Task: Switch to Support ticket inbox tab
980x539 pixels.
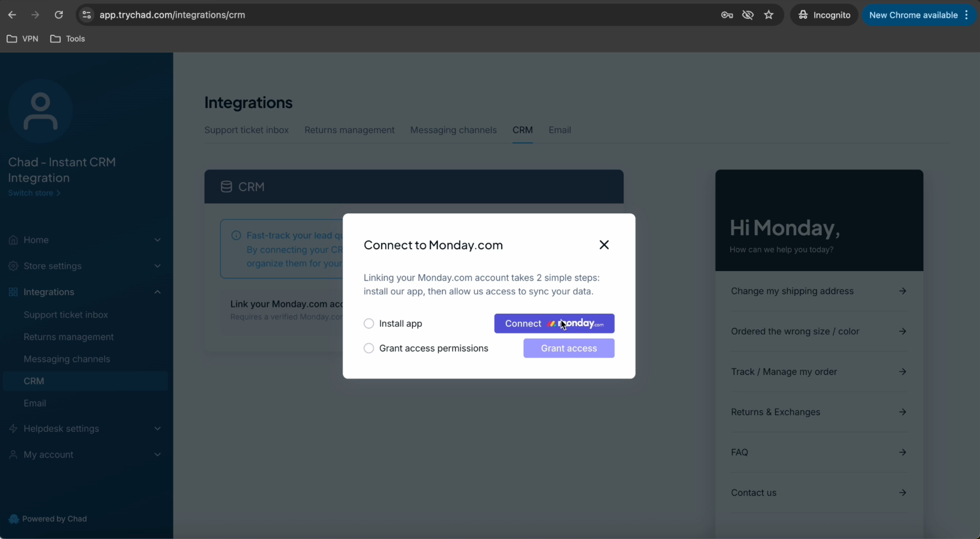Action: 246,130
